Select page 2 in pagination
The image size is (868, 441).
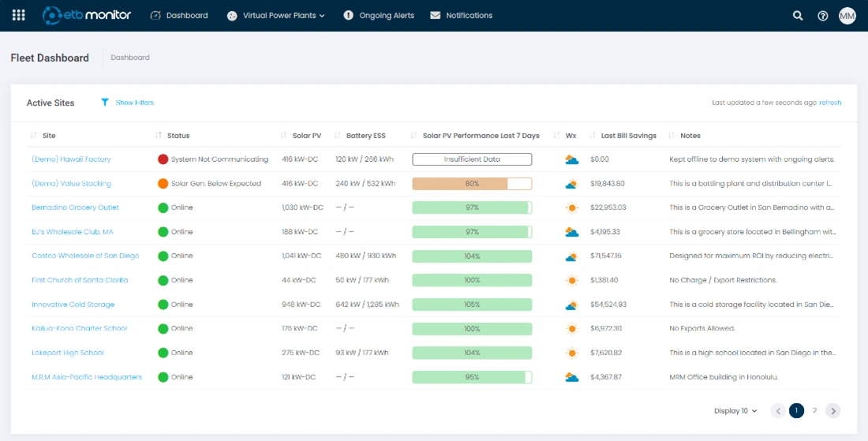814,411
